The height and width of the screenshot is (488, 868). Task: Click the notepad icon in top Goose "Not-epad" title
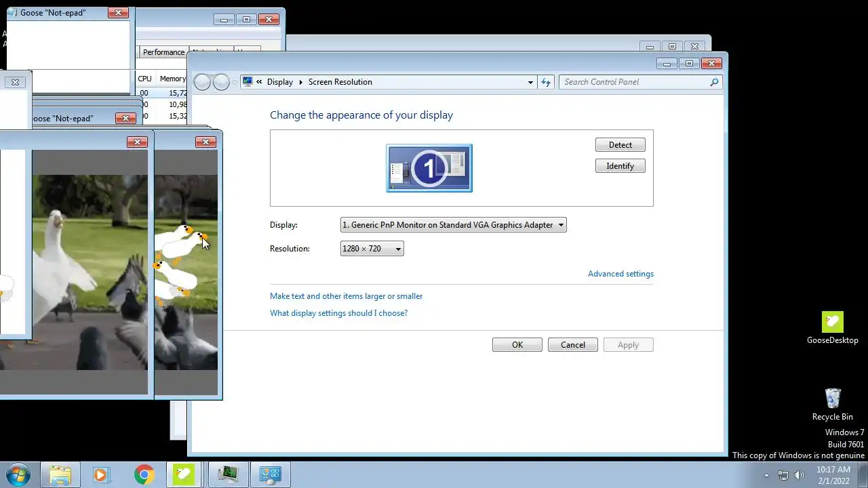[x=12, y=13]
